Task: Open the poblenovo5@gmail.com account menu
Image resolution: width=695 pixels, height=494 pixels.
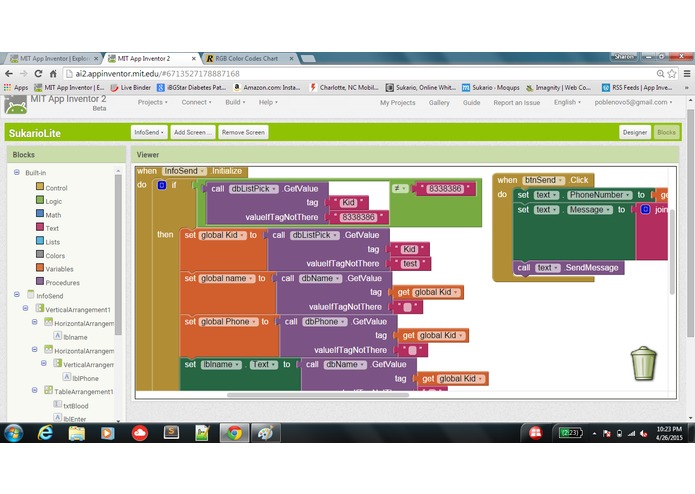Action: tap(633, 102)
